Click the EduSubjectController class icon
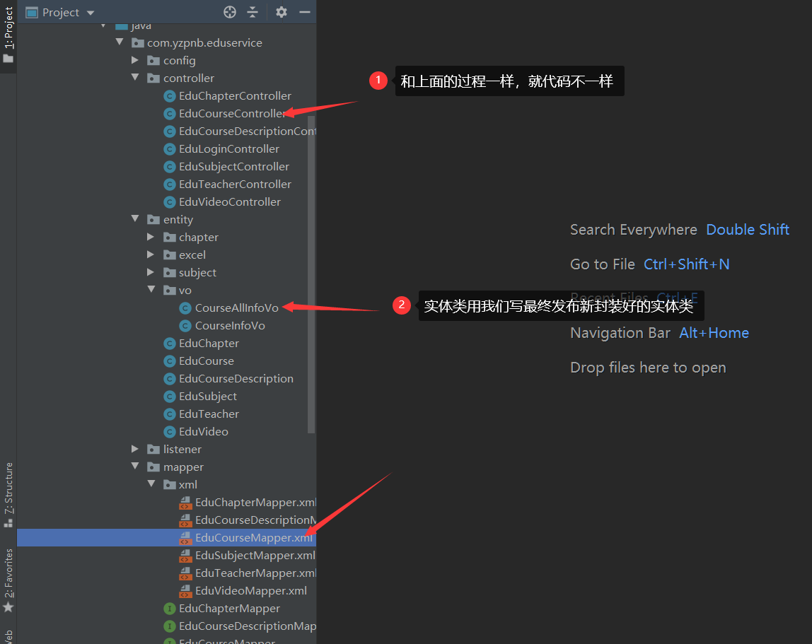 tap(169, 167)
